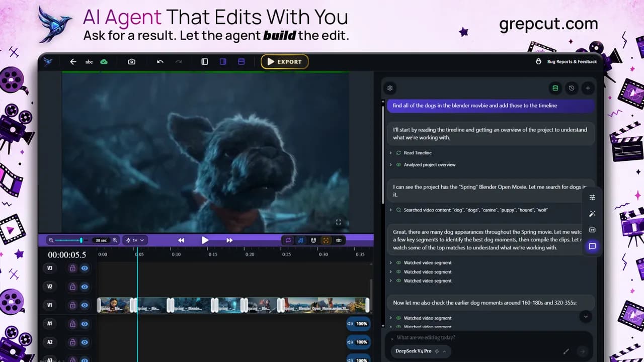Click the A2 track 100% volume control

(358, 342)
